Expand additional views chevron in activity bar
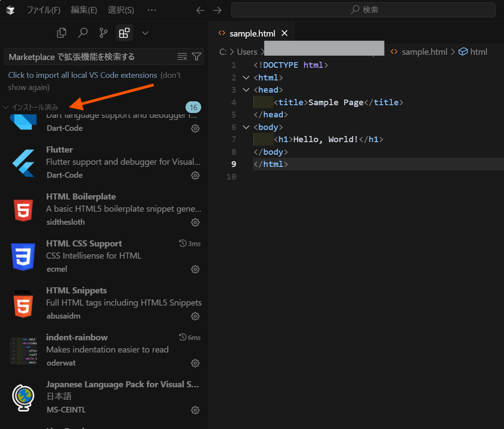 coord(145,33)
